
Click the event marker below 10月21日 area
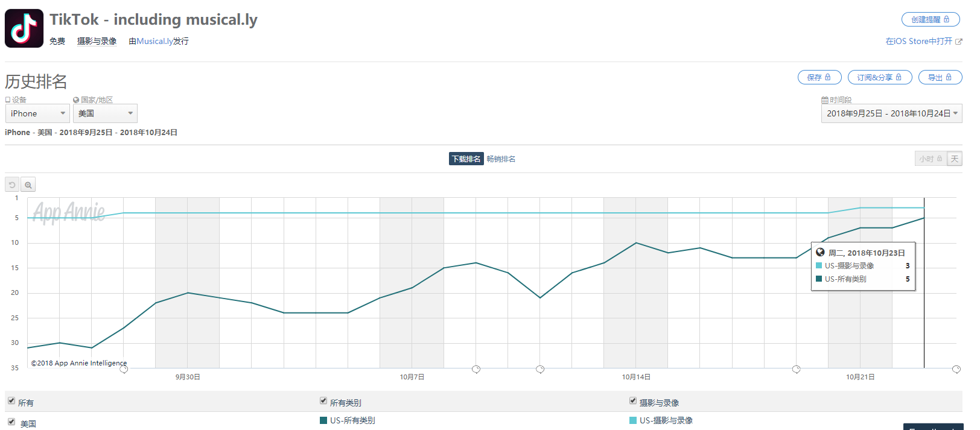point(796,369)
